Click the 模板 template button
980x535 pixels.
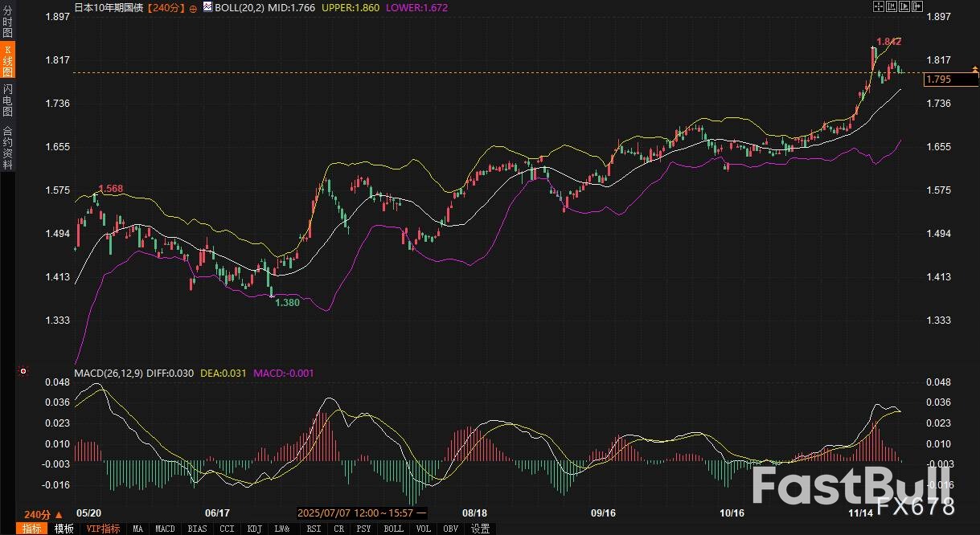pos(64,529)
